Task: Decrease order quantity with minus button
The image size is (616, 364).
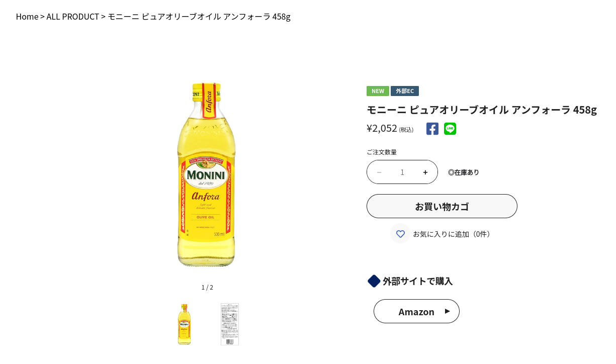Action: tap(379, 172)
